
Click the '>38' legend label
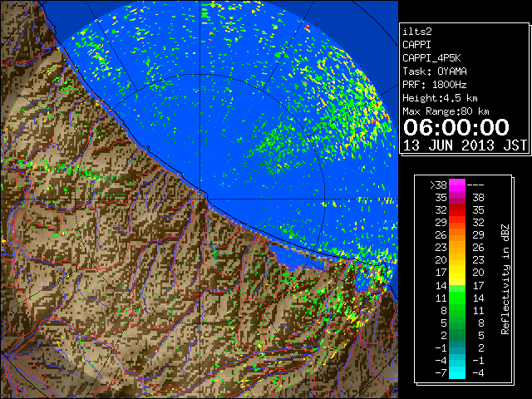(x=438, y=185)
